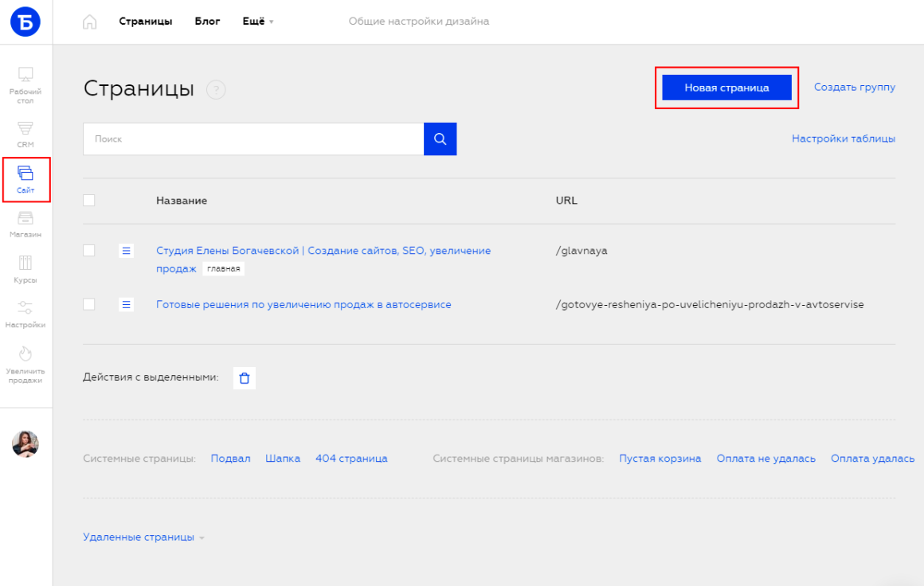Viewport: 924px width, 586px height.
Task: Open Курсы section in sidebar
Action: click(x=25, y=270)
